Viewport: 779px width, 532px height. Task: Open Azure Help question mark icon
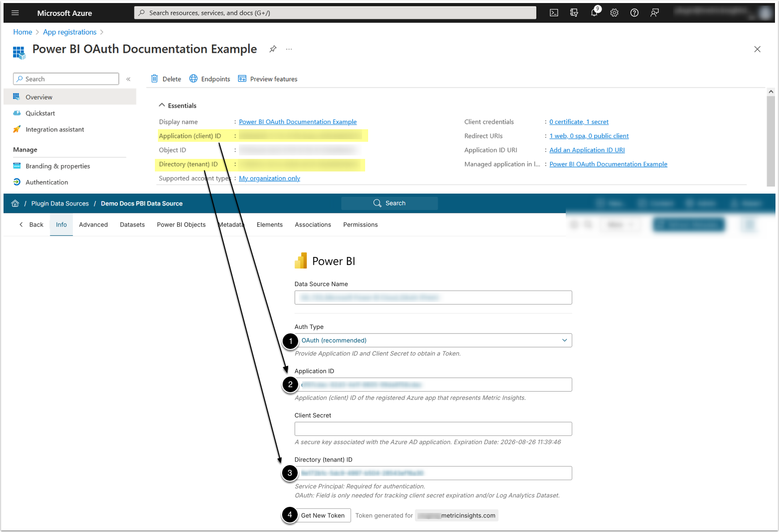[x=634, y=13]
